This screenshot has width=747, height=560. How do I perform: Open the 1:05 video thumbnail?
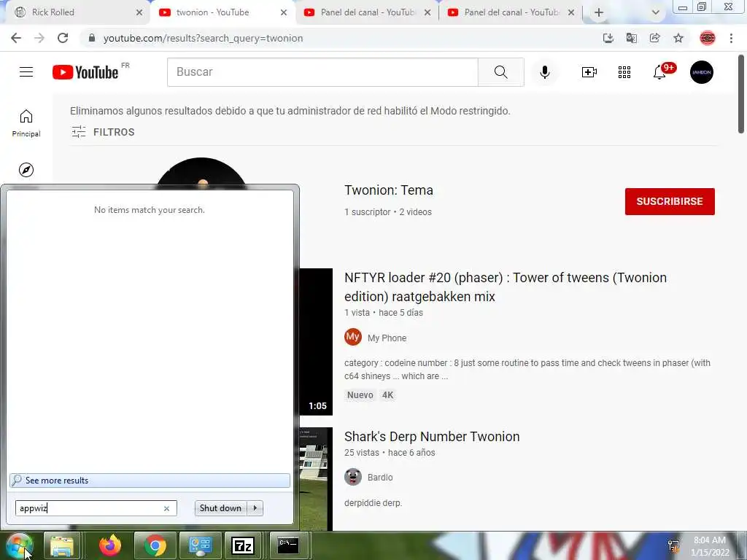tap(316, 342)
